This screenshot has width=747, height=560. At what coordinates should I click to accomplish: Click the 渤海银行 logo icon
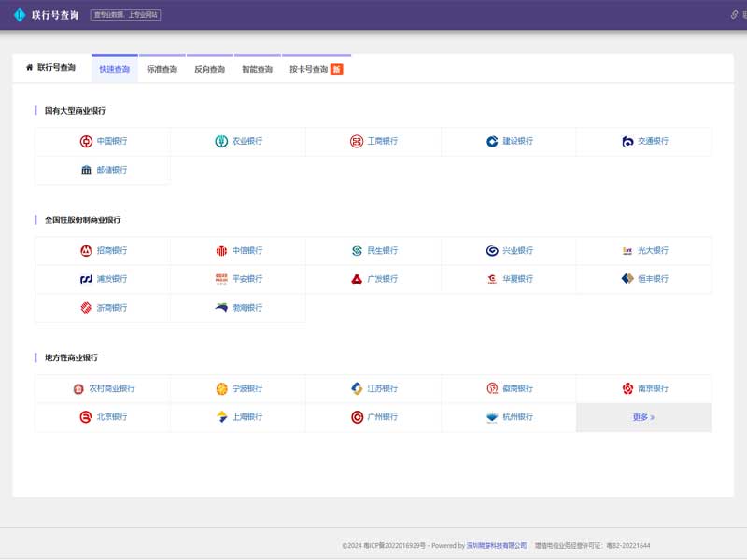(x=221, y=307)
